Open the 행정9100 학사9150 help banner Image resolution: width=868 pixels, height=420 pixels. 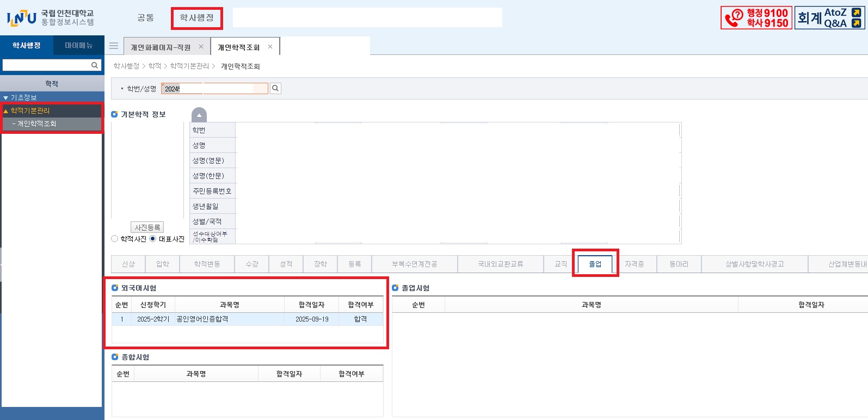[x=756, y=18]
